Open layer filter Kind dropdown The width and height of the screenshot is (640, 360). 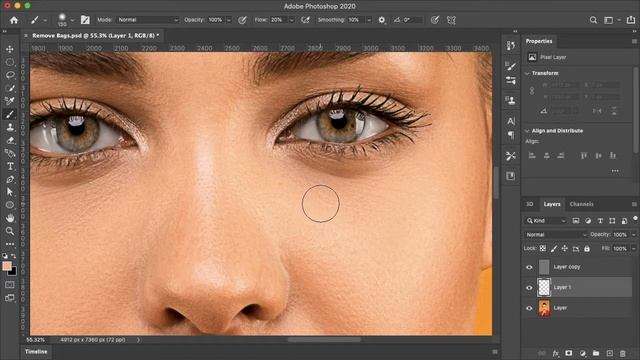(546, 220)
